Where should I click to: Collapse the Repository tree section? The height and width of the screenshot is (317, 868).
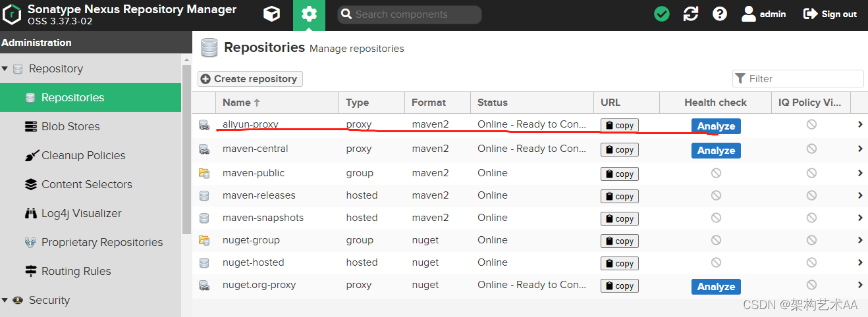coord(5,69)
